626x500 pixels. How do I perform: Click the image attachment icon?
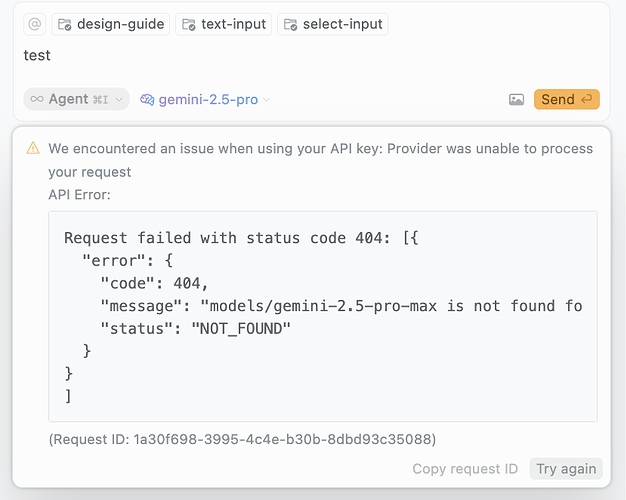pyautogui.click(x=516, y=99)
